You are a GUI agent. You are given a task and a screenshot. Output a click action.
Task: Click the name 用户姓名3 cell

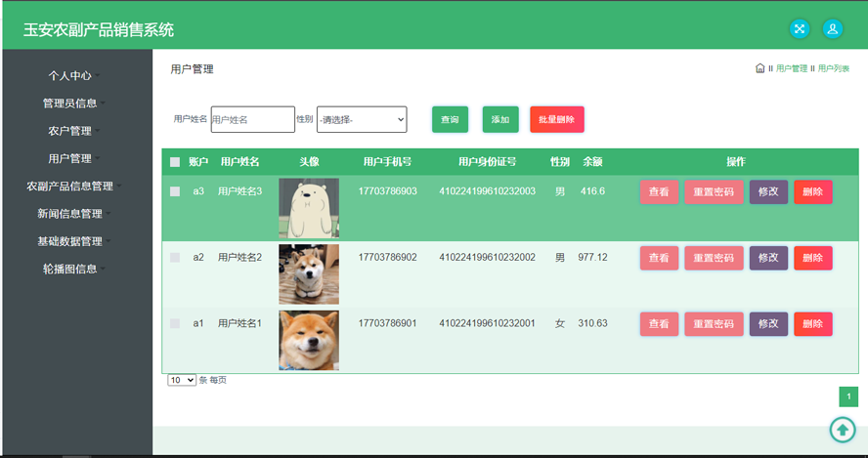(239, 191)
